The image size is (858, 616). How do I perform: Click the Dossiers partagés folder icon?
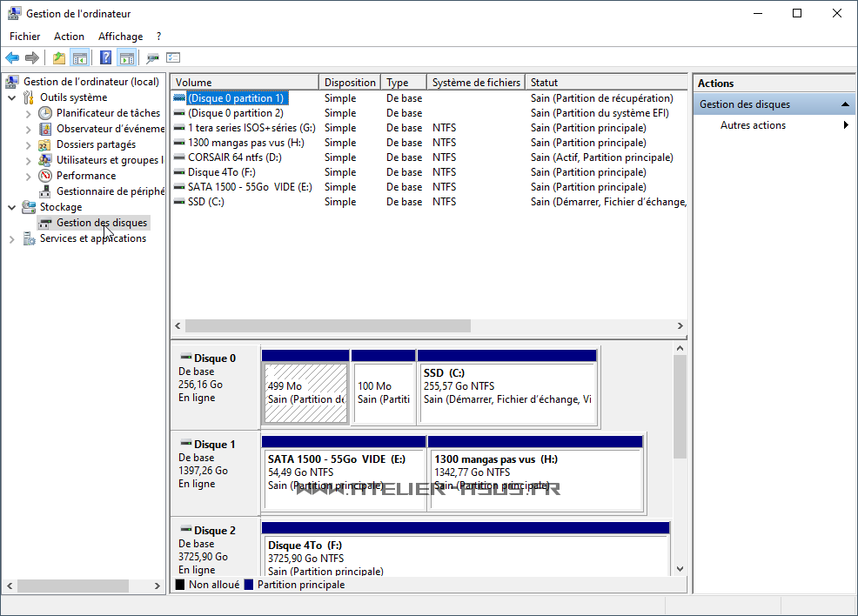click(x=45, y=145)
